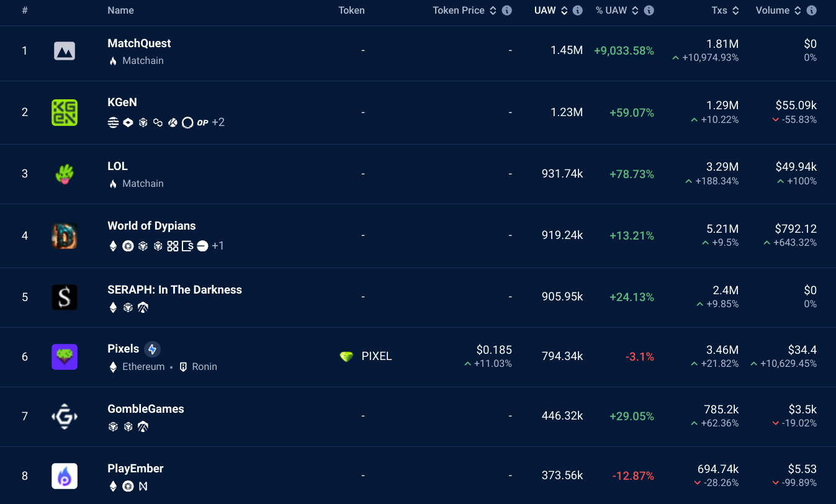Screen dimensions: 836x504
Task: Show info tooltip for UAW column
Action: 578,11
